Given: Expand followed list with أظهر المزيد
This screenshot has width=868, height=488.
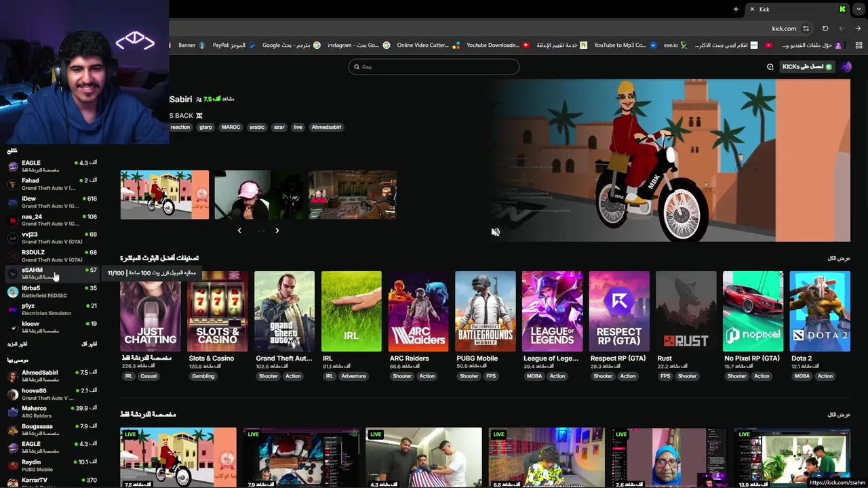Looking at the screenshot, I should coord(17,344).
